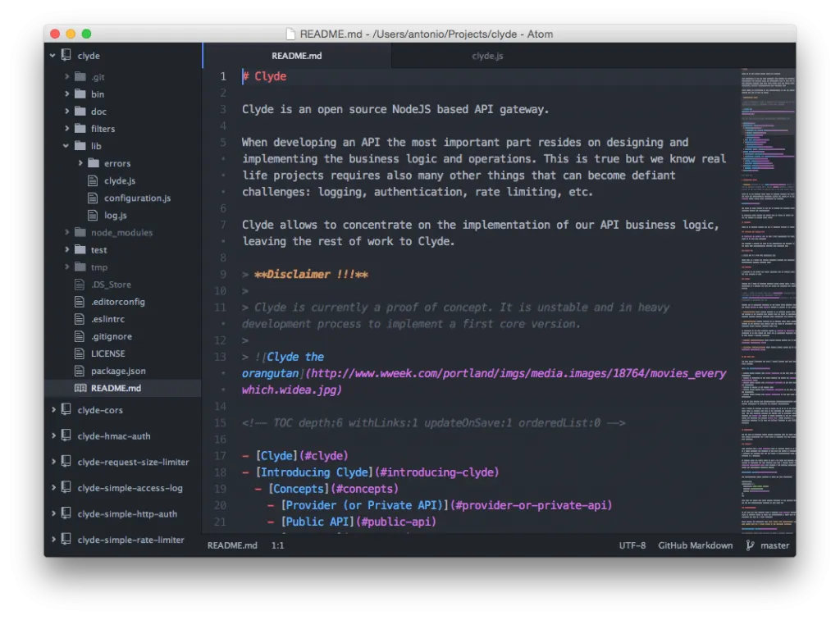The image size is (840, 620).
Task: Select clyde-hmac-auth project label
Action: click(x=113, y=435)
